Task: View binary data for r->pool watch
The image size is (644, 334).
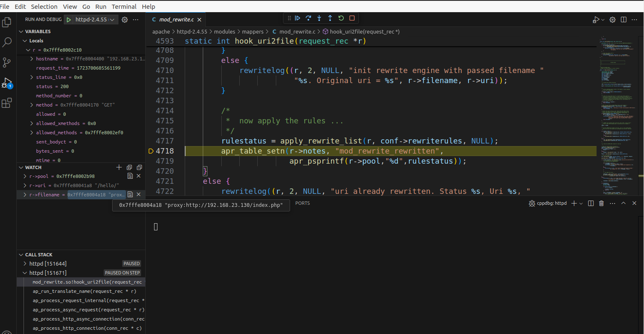Action: [x=130, y=176]
